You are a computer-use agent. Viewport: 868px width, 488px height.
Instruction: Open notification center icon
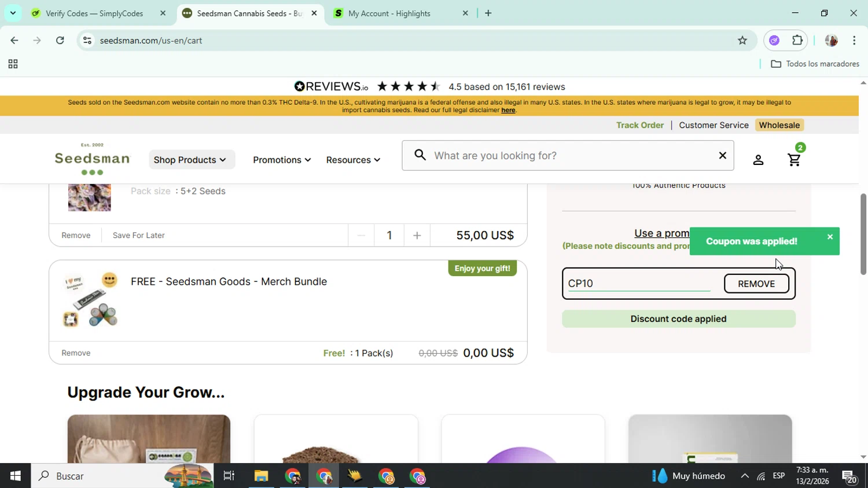(x=849, y=476)
